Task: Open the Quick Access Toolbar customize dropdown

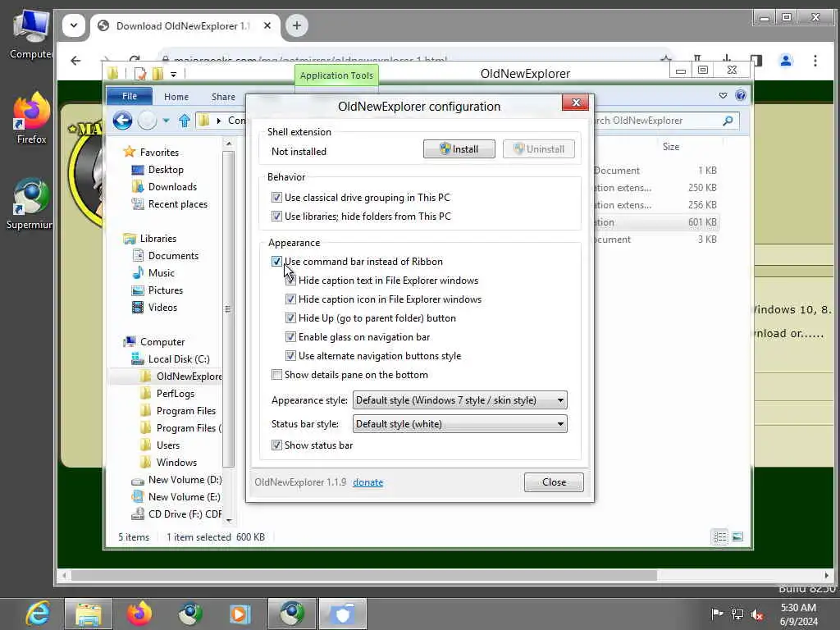Action: coord(173,74)
